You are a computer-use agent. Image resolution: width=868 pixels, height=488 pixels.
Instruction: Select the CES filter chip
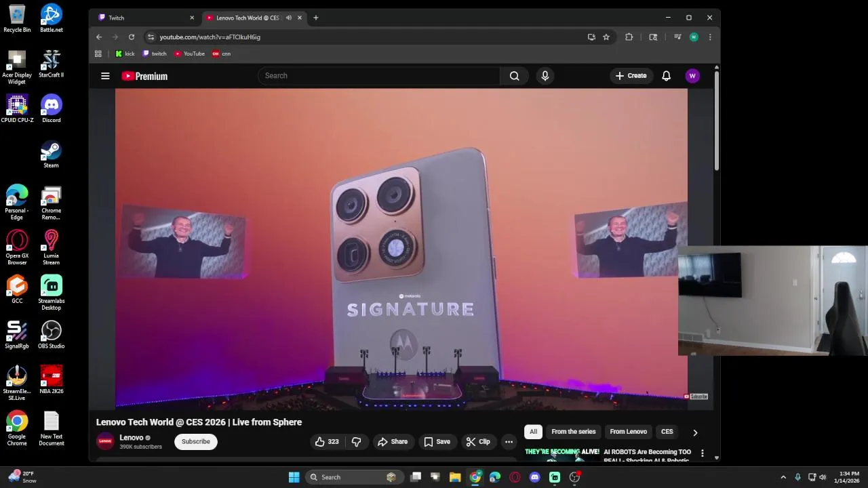coord(667,432)
